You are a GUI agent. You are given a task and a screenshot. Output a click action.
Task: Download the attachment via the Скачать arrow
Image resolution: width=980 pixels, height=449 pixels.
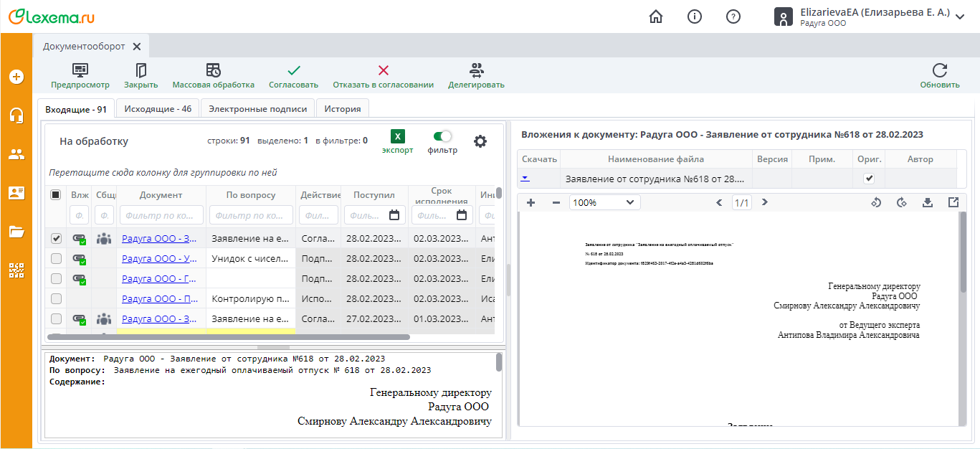click(525, 178)
